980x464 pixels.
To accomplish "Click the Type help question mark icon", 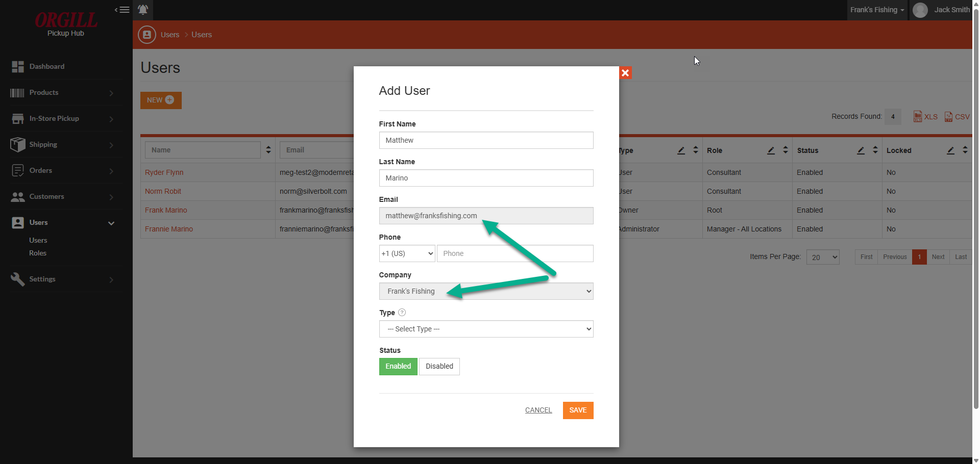I will [x=402, y=313].
